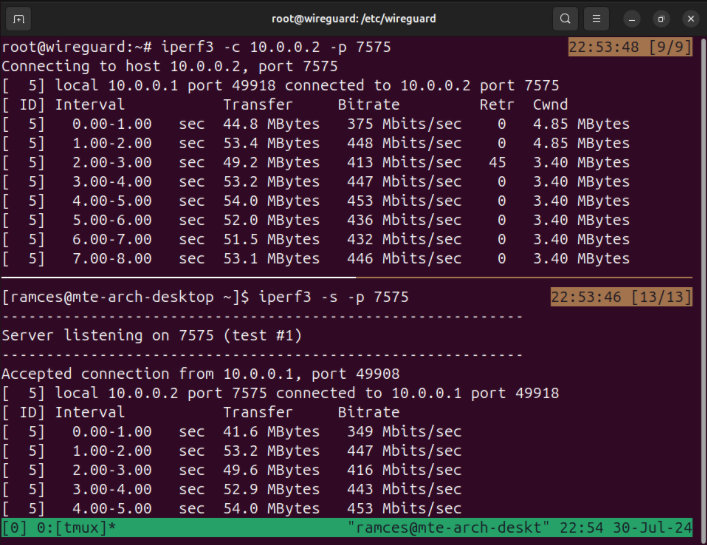Click the Cwnd column header
The width and height of the screenshot is (707, 545).
[x=550, y=105]
